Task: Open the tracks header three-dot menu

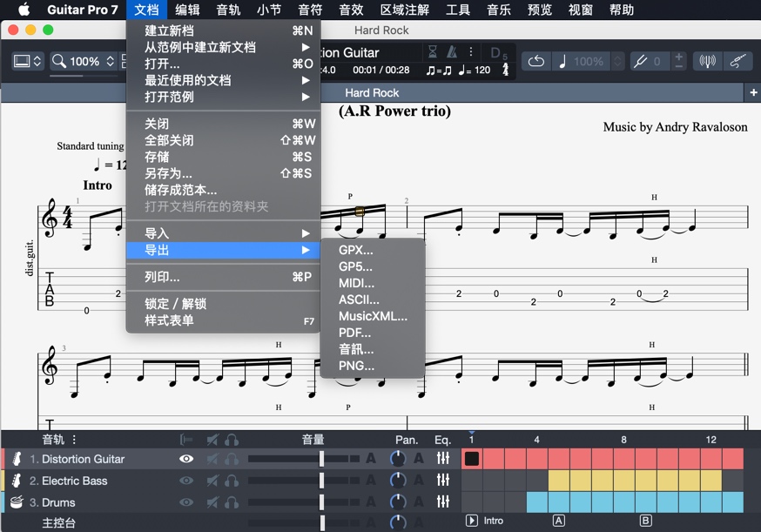Action: point(74,440)
